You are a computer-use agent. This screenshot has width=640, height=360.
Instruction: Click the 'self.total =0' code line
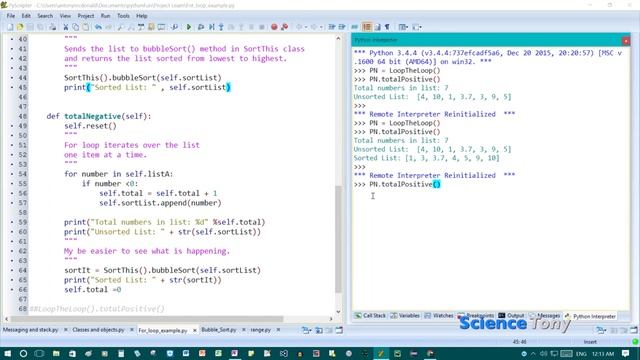(93, 290)
